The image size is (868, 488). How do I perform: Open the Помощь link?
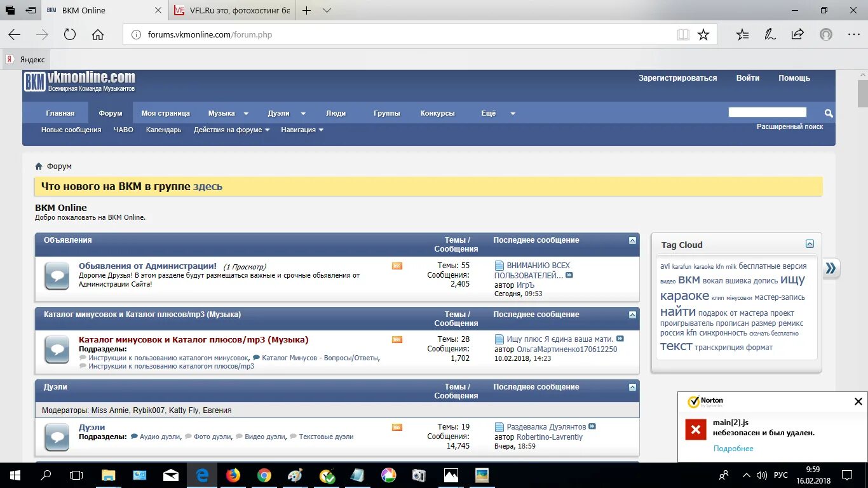[x=794, y=78]
